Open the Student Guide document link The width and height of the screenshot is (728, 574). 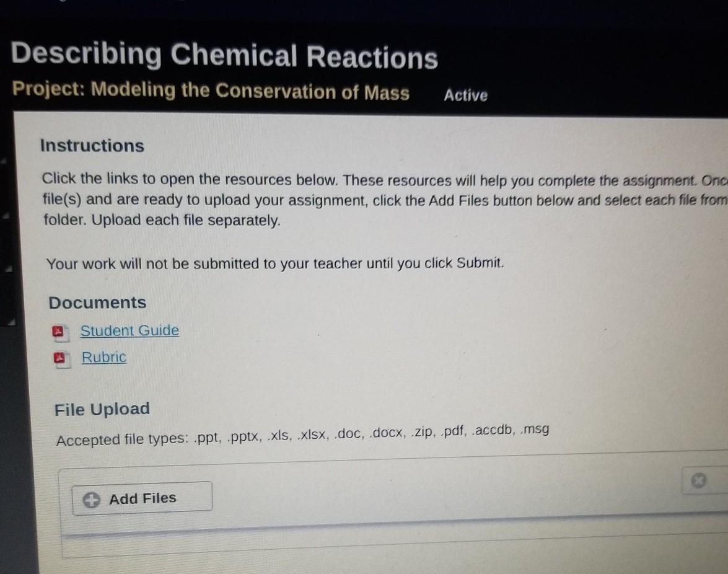[x=129, y=331]
